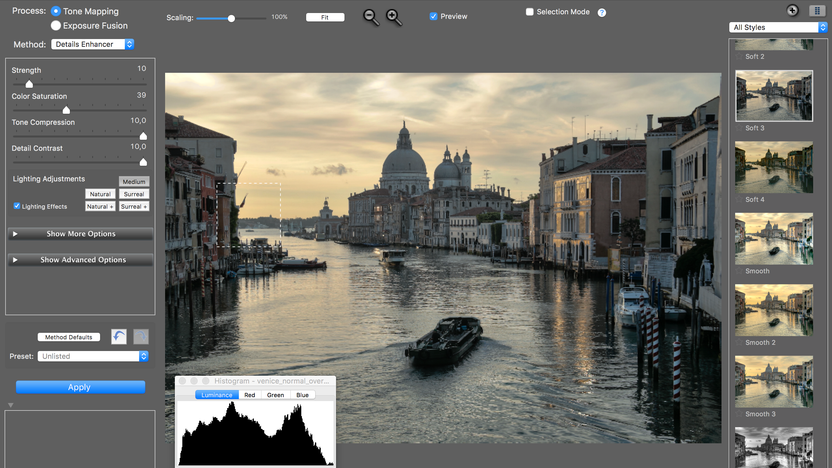Uncheck the Preview checkbox

click(434, 16)
